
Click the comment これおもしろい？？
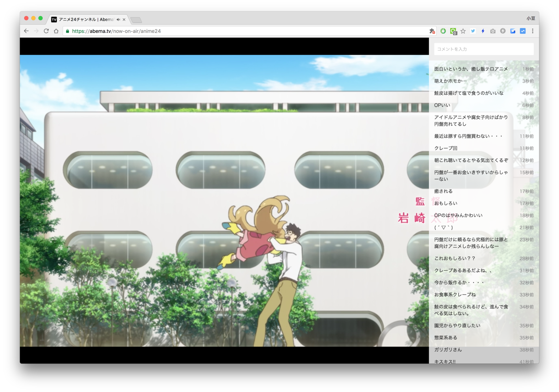point(455,258)
